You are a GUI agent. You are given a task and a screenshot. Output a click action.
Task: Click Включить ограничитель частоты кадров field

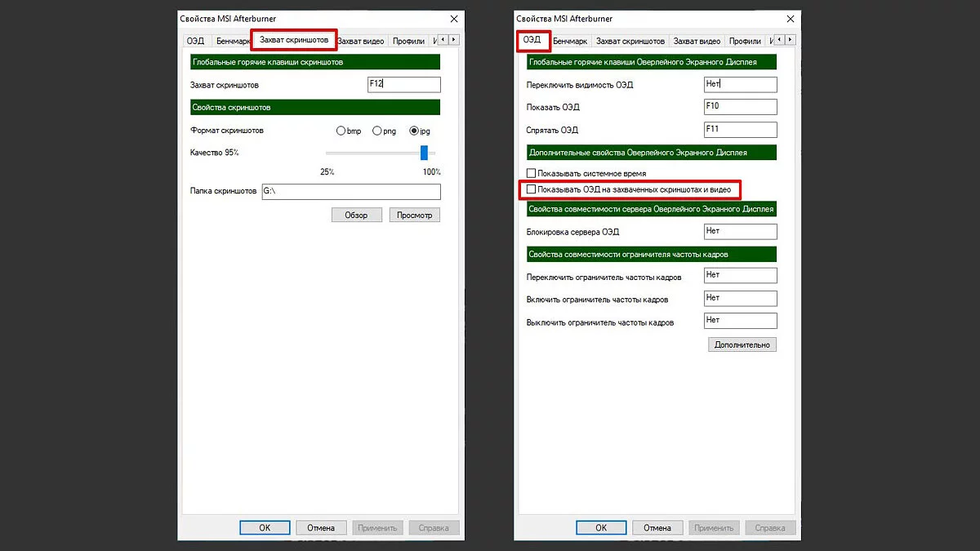(740, 299)
